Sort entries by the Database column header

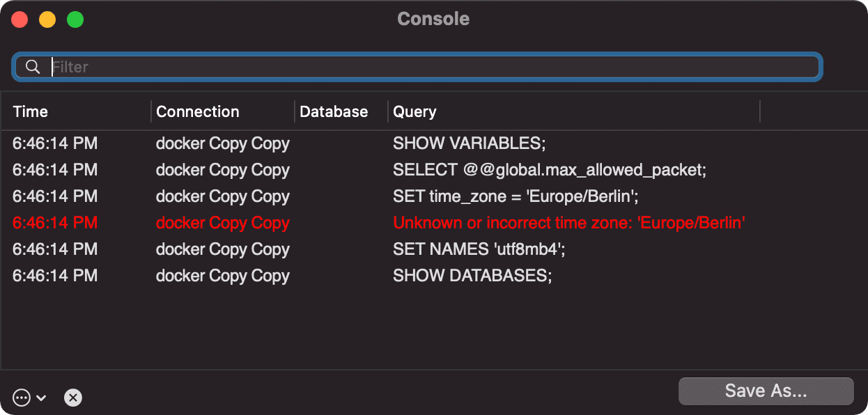point(333,111)
